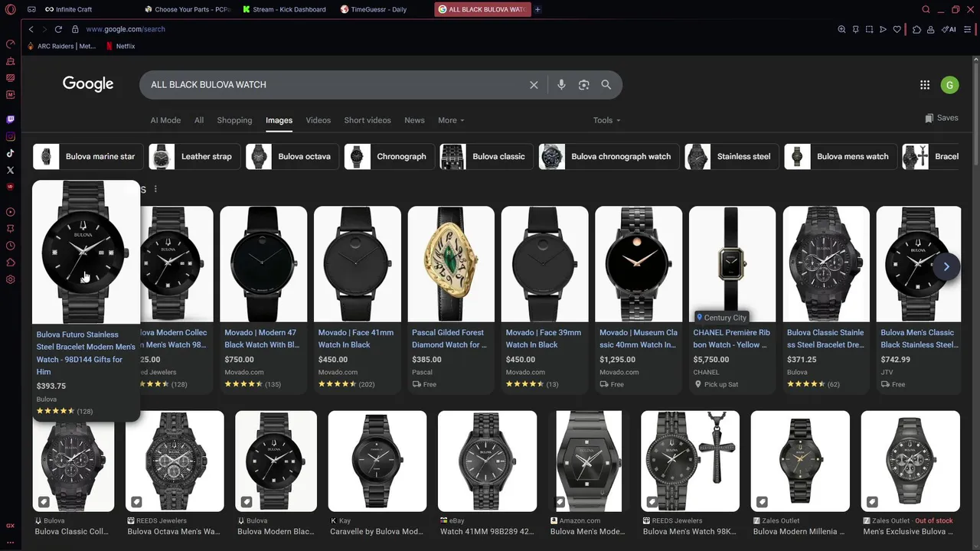
Task: Search by image with the lens icon
Action: coord(583,85)
